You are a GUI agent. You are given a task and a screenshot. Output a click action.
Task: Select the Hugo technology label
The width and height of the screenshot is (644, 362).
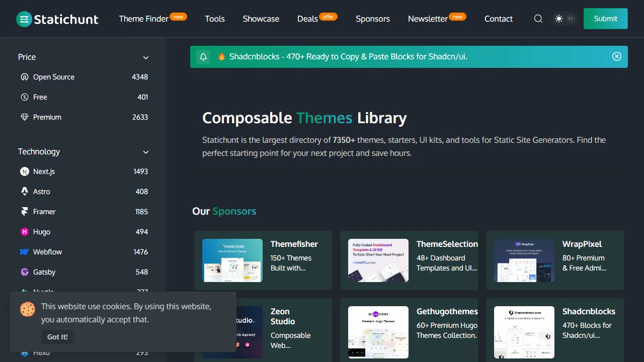click(42, 232)
